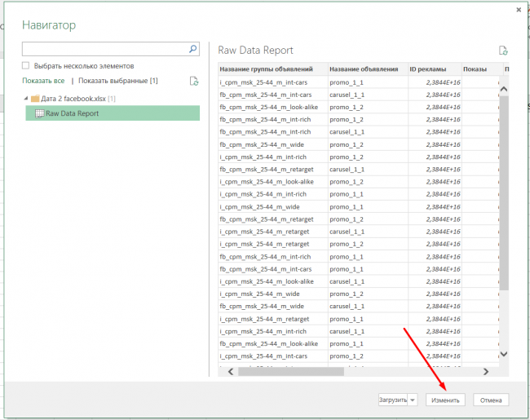Click the Показать все link
The height and width of the screenshot is (420, 530).
coord(43,81)
